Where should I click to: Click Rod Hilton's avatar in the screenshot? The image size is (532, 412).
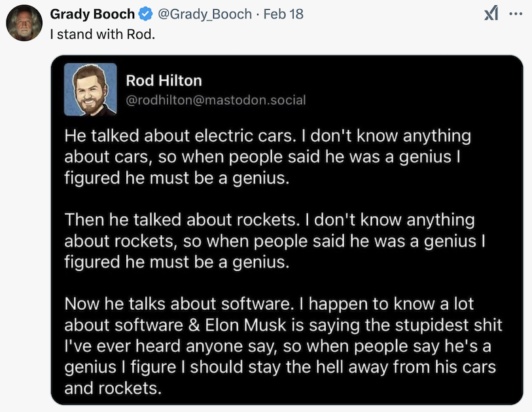pyautogui.click(x=91, y=90)
